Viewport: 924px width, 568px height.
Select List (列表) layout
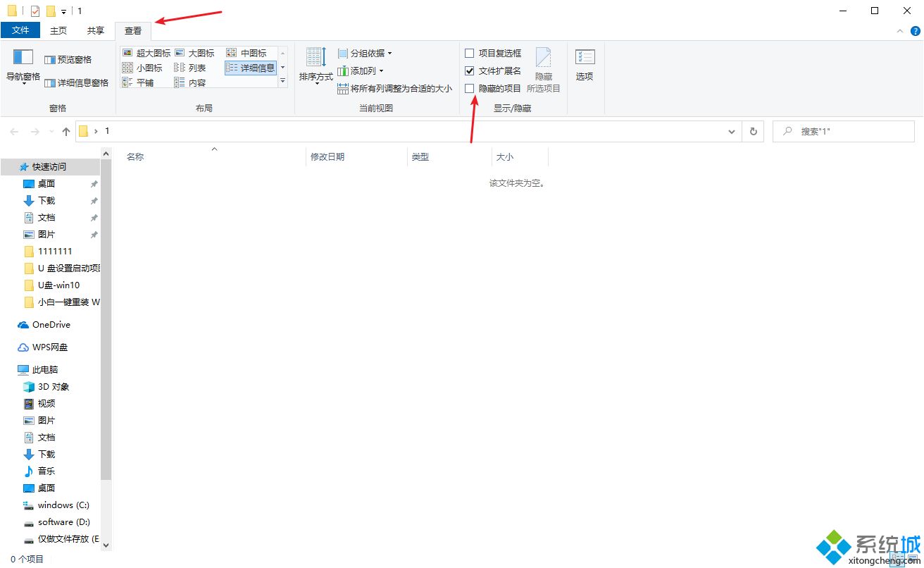[x=190, y=68]
